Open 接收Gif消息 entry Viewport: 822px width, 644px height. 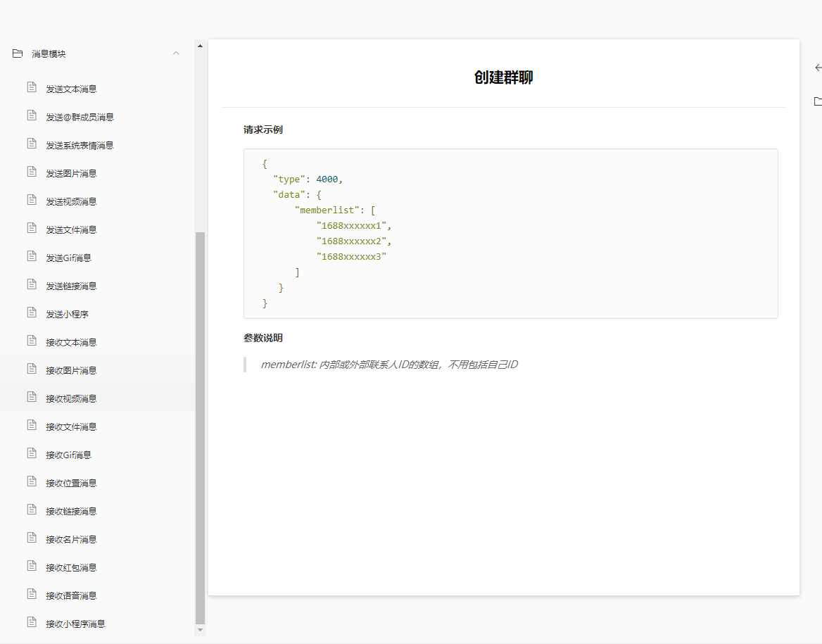point(69,455)
